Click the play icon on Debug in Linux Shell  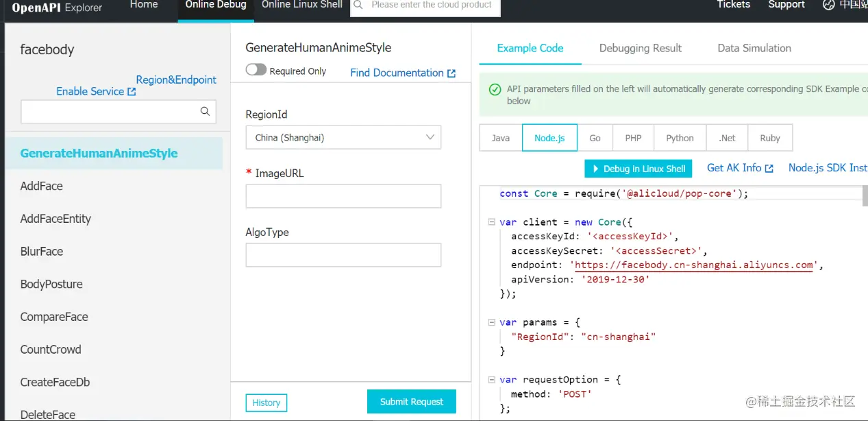[595, 169]
